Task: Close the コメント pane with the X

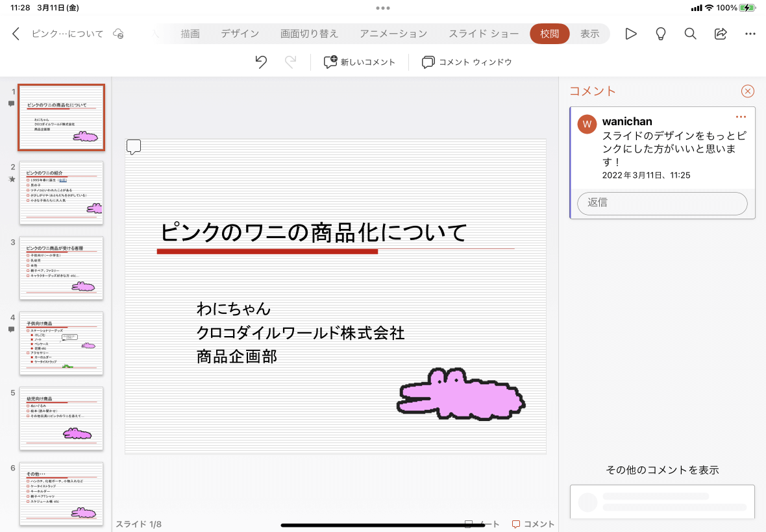Action: click(747, 91)
